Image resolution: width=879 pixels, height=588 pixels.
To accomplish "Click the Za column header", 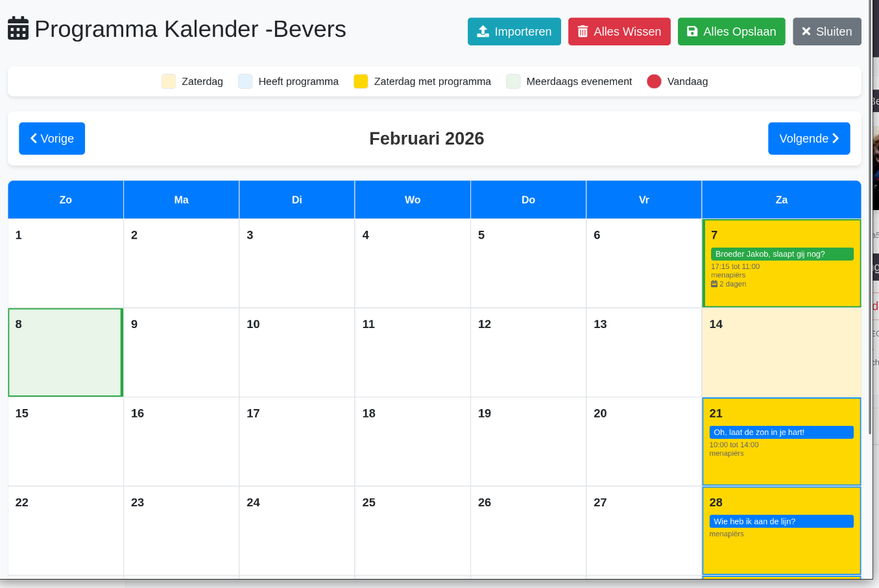I will coord(781,199).
